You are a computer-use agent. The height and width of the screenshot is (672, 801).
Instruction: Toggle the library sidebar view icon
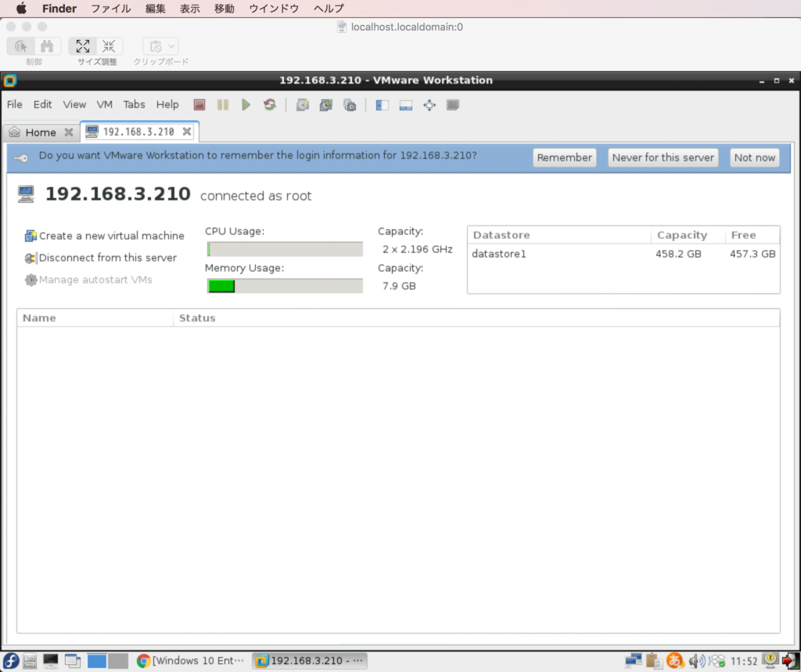click(x=382, y=105)
